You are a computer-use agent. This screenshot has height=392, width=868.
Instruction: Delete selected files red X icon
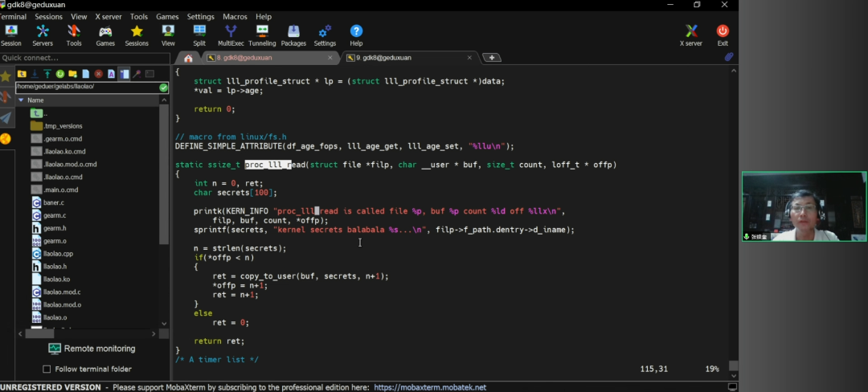pos(99,74)
